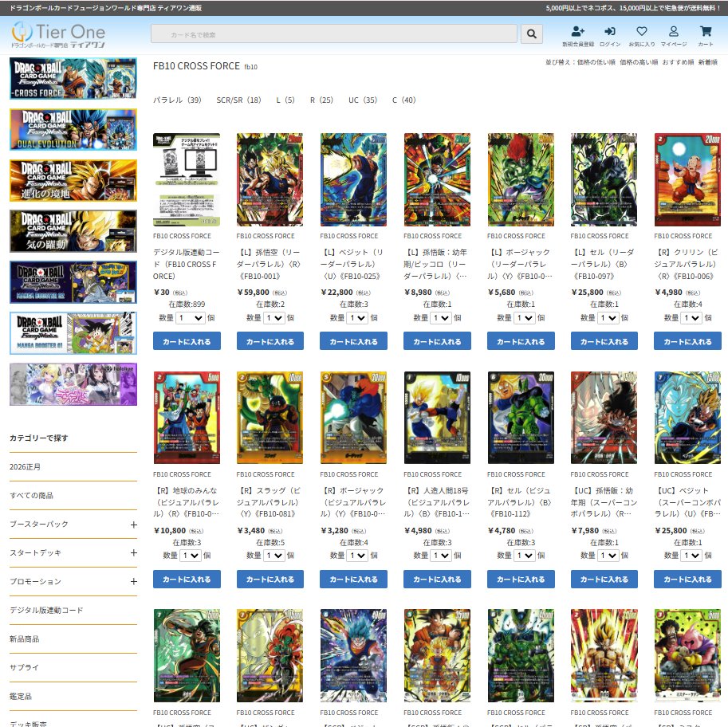Viewport: 728px width, 727px height.
Task: Open quantity dropdown for セル ¥25,800 leader
Action: point(608,318)
